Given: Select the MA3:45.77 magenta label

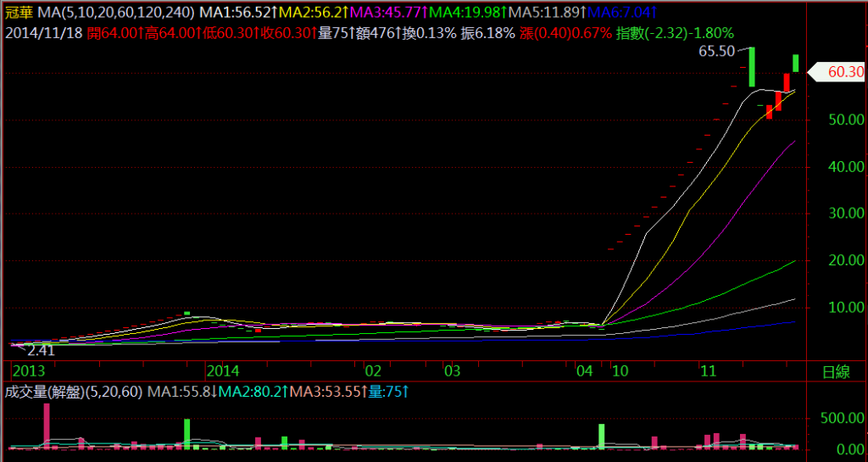Looking at the screenshot, I should (390, 11).
